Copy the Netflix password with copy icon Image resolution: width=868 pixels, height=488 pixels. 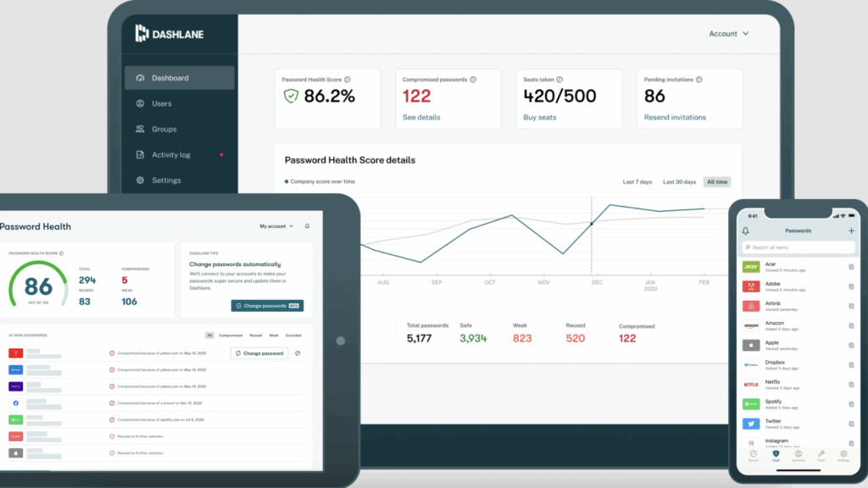click(851, 385)
